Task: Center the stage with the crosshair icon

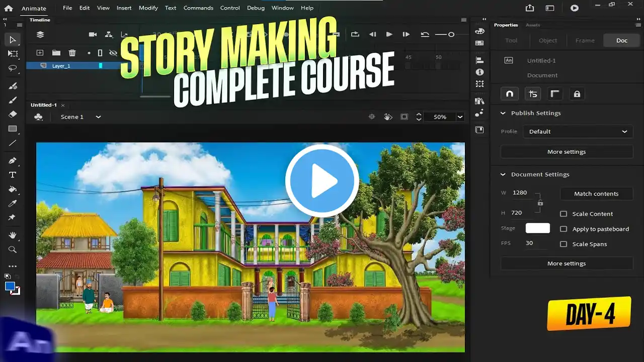Action: (372, 117)
